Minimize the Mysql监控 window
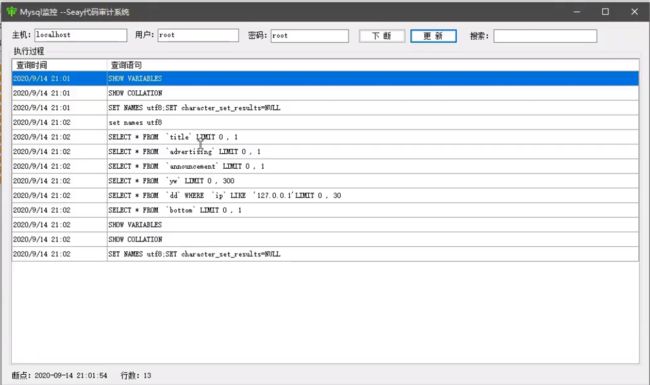The image size is (650, 385). coord(577,12)
